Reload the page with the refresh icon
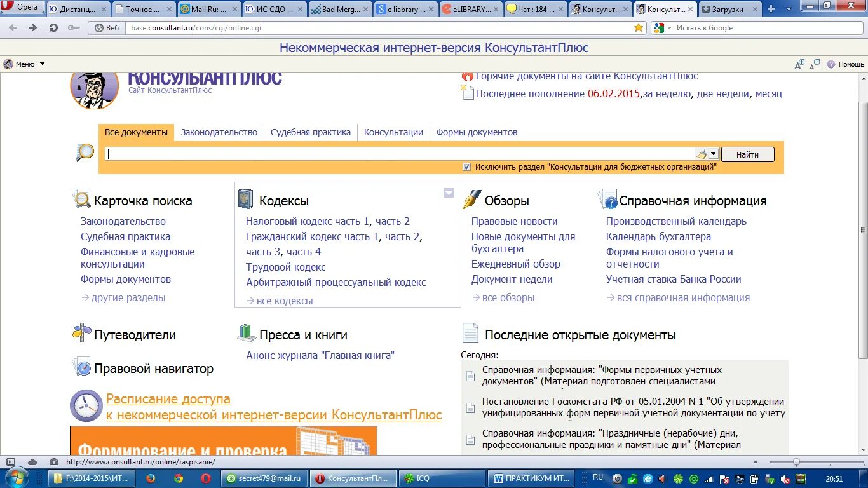The width and height of the screenshot is (868, 488). point(53,28)
